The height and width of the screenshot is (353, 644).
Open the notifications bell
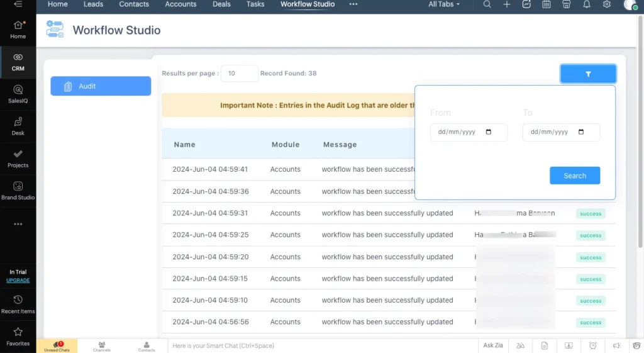coord(587,4)
